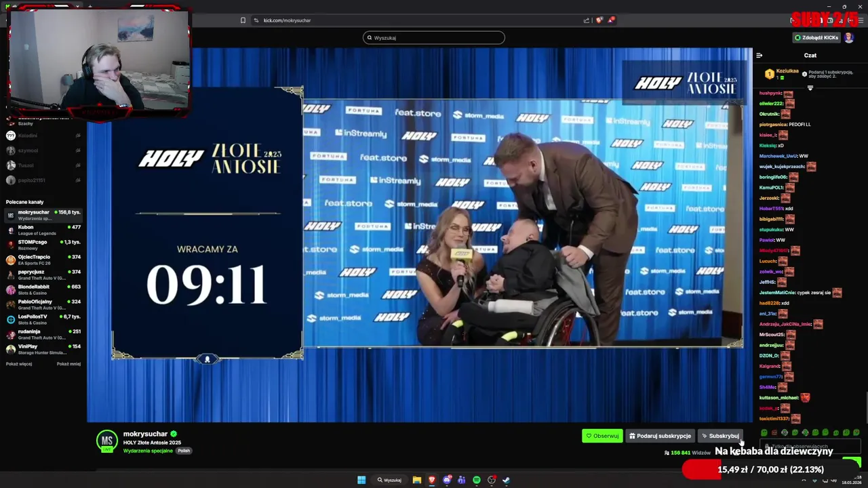Screen dimensions: 868x488
Task: Click Pokaż mniej in sidebar
Action: click(68, 364)
